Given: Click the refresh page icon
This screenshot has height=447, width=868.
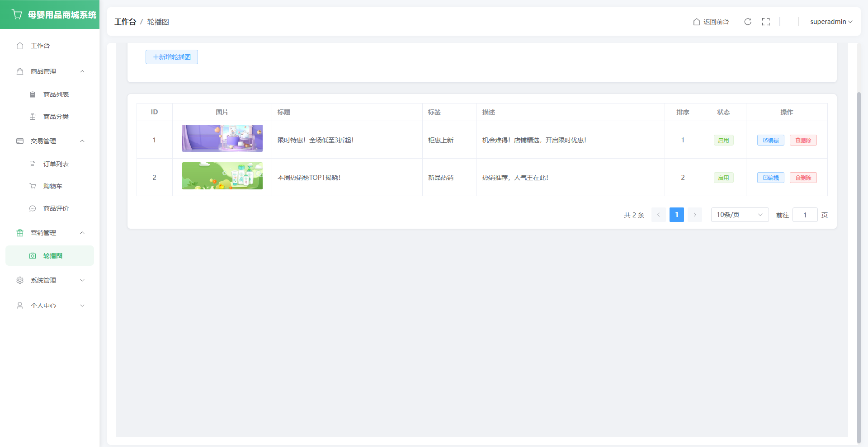Looking at the screenshot, I should click(x=748, y=22).
